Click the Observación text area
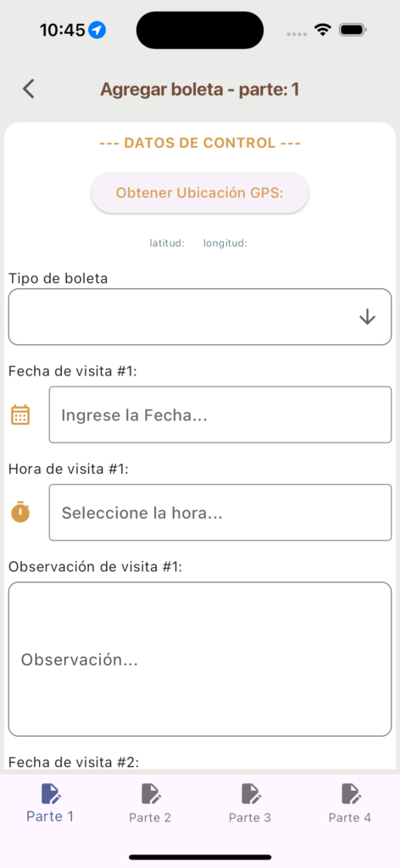The image size is (400, 868). (x=200, y=659)
